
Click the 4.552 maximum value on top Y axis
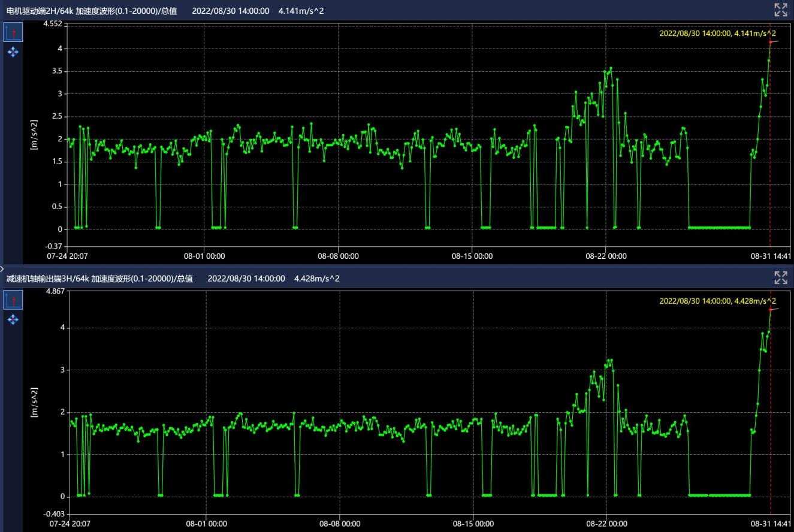52,24
